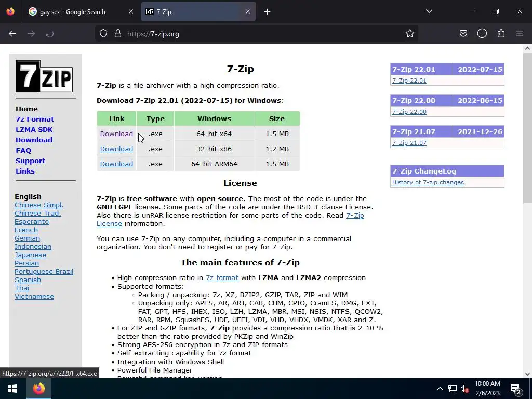This screenshot has height=399, width=532.
Task: Switch language to Japanese
Action: 30,255
